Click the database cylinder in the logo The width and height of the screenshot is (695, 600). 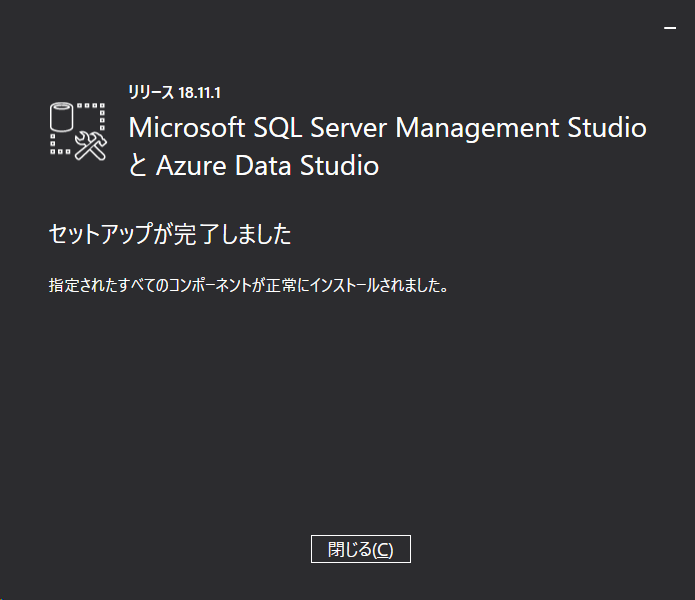(x=62, y=116)
